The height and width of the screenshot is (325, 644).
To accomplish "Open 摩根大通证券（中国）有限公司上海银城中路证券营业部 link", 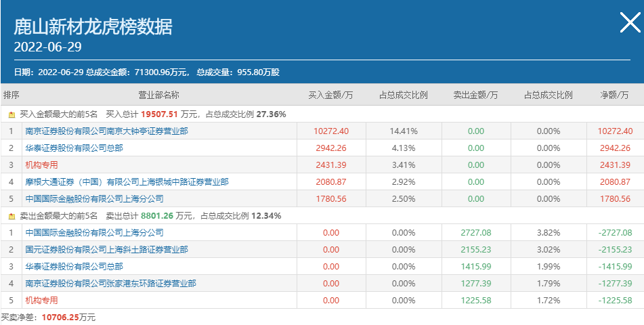I will (127, 182).
